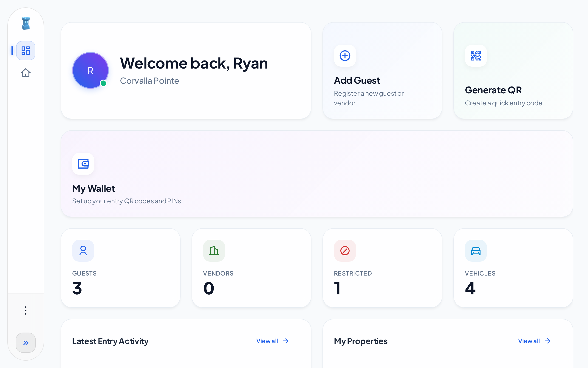The height and width of the screenshot is (368, 588).
Task: Click 'Set up your entry QR codes and PINs'
Action: coord(127,201)
